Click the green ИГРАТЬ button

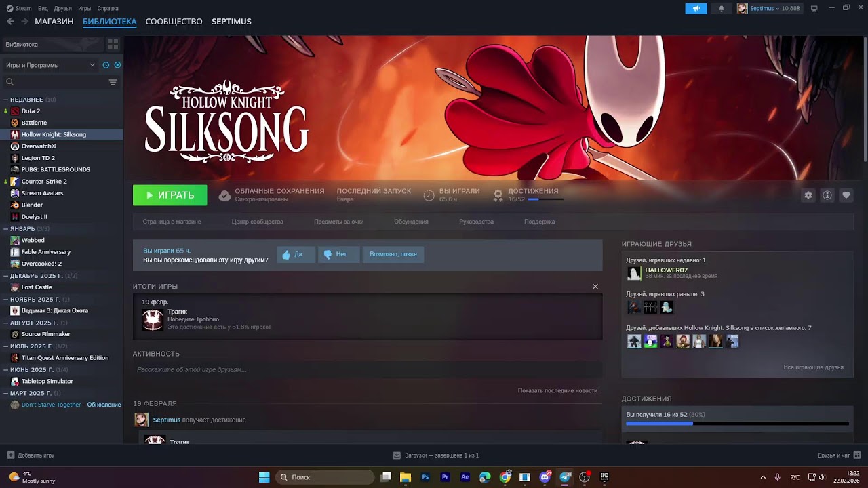tap(170, 195)
